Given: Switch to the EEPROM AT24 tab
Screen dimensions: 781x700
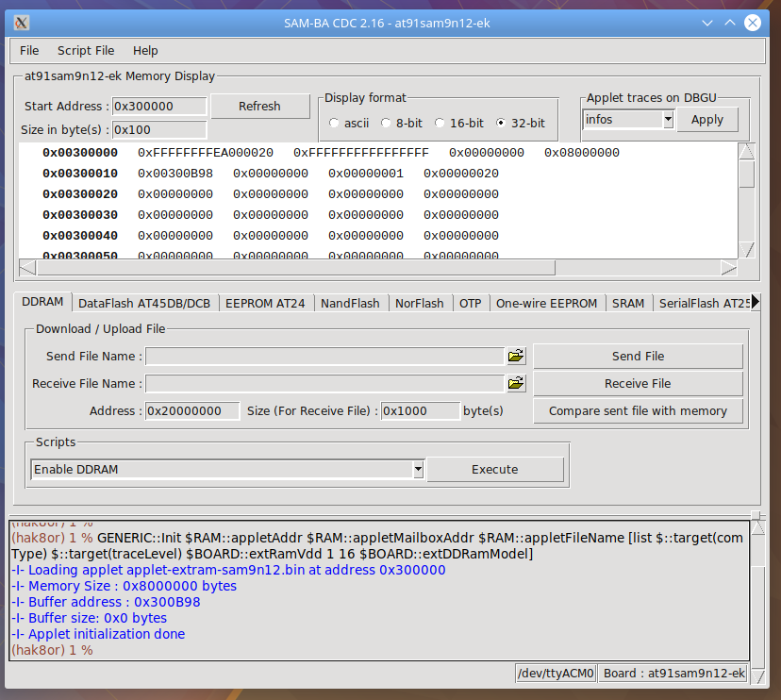Looking at the screenshot, I should coord(265,304).
